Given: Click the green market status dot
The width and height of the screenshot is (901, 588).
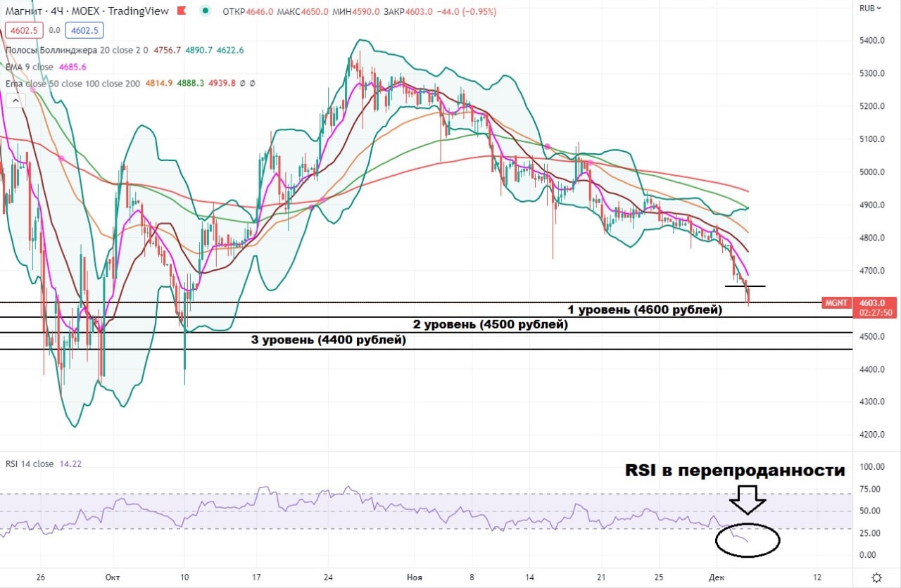Looking at the screenshot, I should pyautogui.click(x=205, y=11).
